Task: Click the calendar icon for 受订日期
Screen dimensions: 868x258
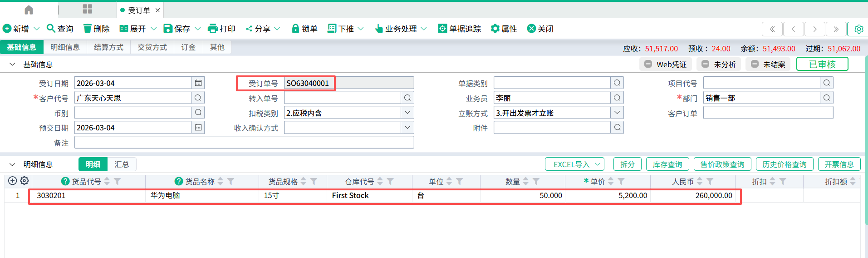Action: tap(198, 83)
